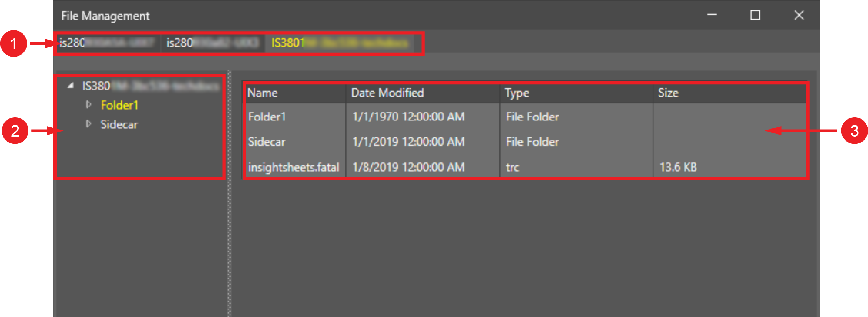
Task: Select the Folder1 row in the file list
Action: pos(267,117)
